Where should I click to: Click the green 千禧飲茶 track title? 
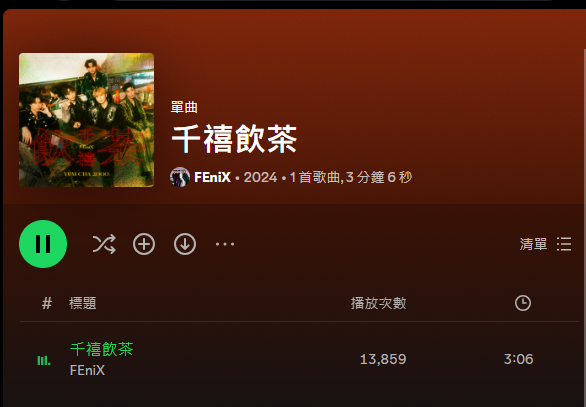click(102, 349)
